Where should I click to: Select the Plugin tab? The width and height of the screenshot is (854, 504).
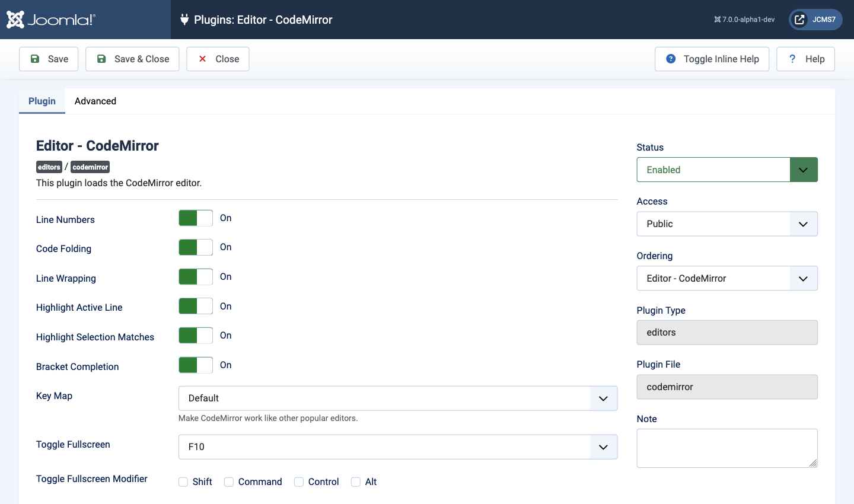click(x=42, y=101)
